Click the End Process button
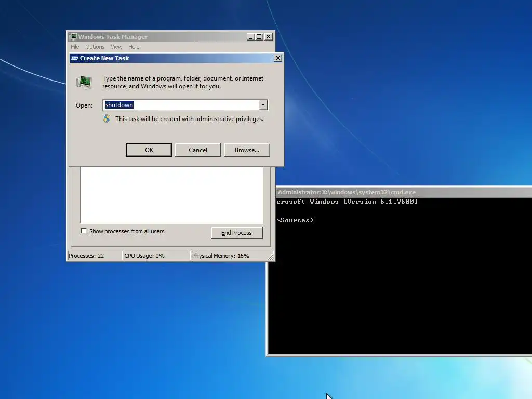 pyautogui.click(x=237, y=233)
